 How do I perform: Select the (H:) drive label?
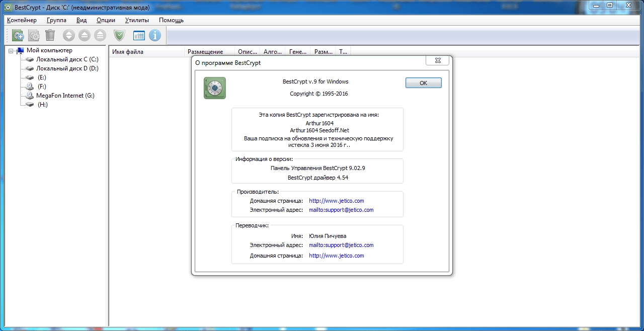pyautogui.click(x=42, y=105)
